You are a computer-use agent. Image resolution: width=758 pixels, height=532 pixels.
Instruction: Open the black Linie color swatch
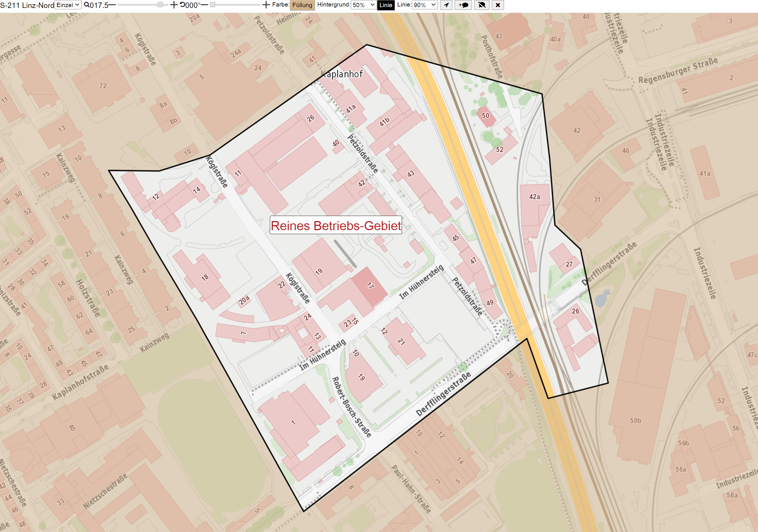click(x=386, y=5)
